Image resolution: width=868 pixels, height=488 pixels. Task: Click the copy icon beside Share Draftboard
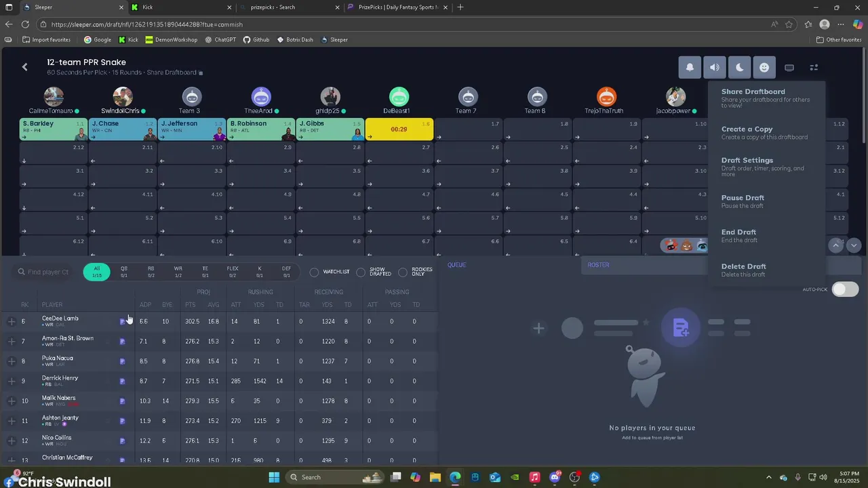pos(201,73)
